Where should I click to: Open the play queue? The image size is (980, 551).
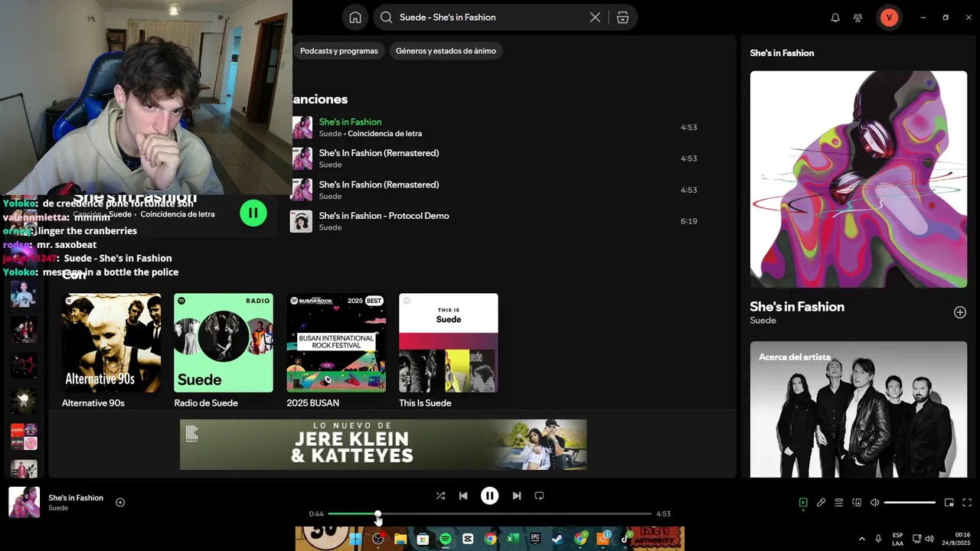click(839, 503)
